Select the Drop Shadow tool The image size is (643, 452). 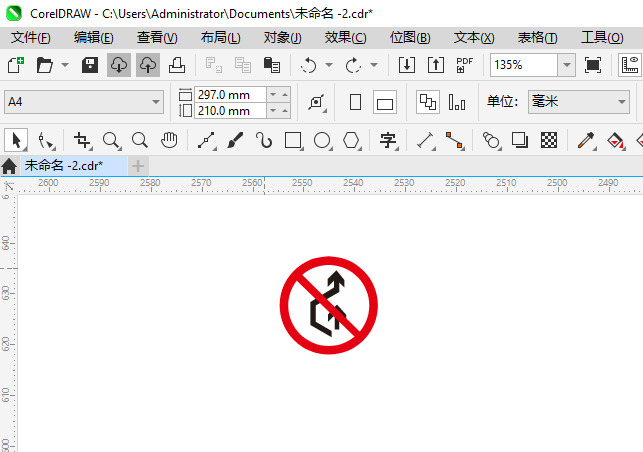click(520, 141)
